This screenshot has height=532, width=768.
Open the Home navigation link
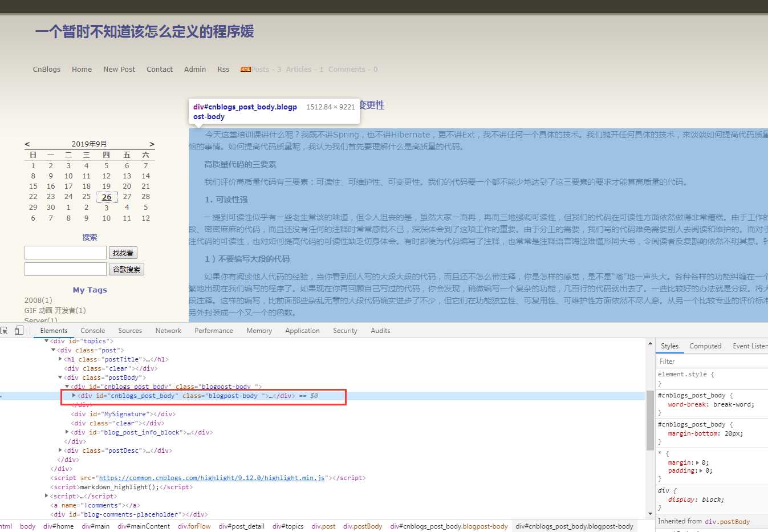tap(82, 70)
